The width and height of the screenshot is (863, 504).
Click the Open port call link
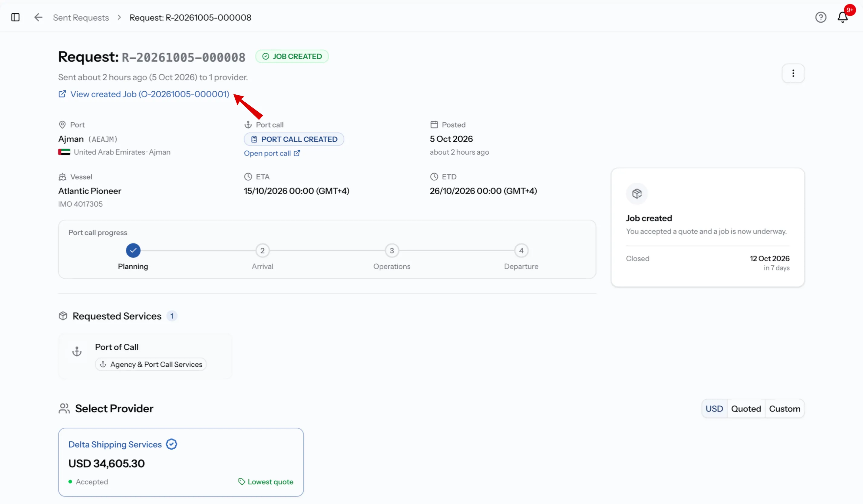click(272, 153)
